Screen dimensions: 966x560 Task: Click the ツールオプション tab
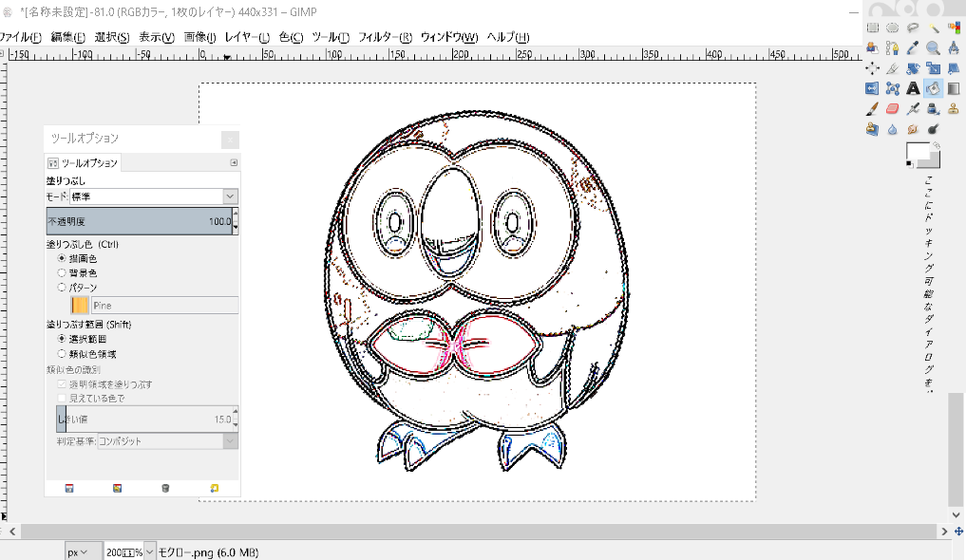tap(83, 162)
